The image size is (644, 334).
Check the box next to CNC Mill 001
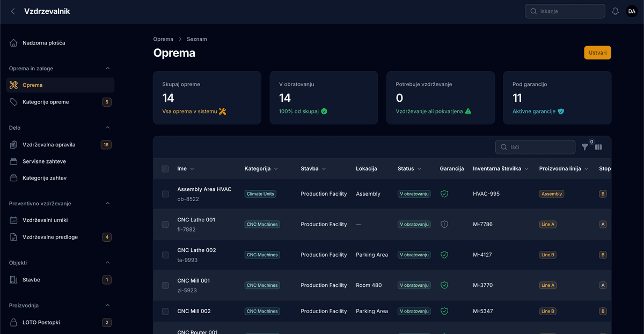(165, 286)
